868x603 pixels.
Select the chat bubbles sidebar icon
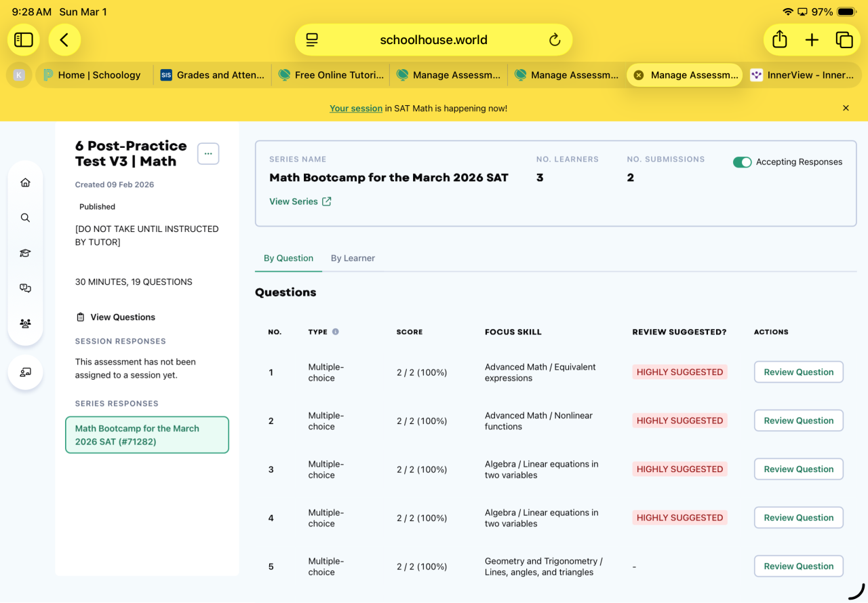point(25,288)
